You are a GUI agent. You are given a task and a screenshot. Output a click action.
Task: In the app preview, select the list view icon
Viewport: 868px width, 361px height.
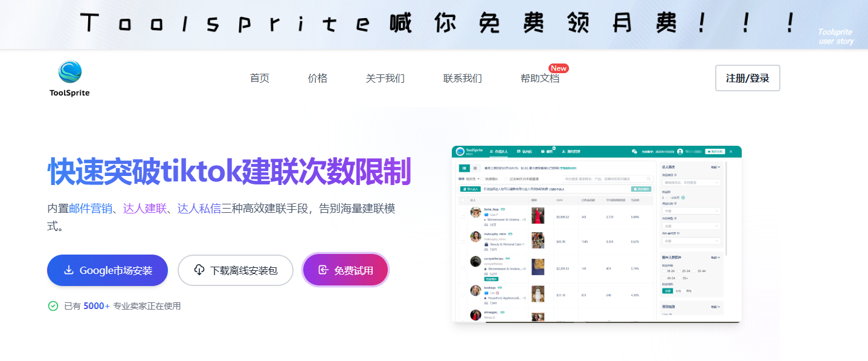pyautogui.click(x=465, y=168)
